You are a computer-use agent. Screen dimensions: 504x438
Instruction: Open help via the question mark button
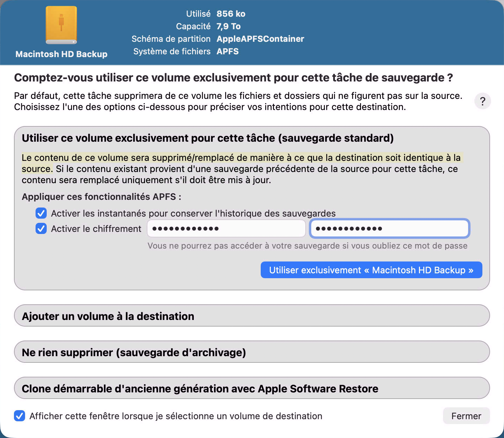(483, 101)
